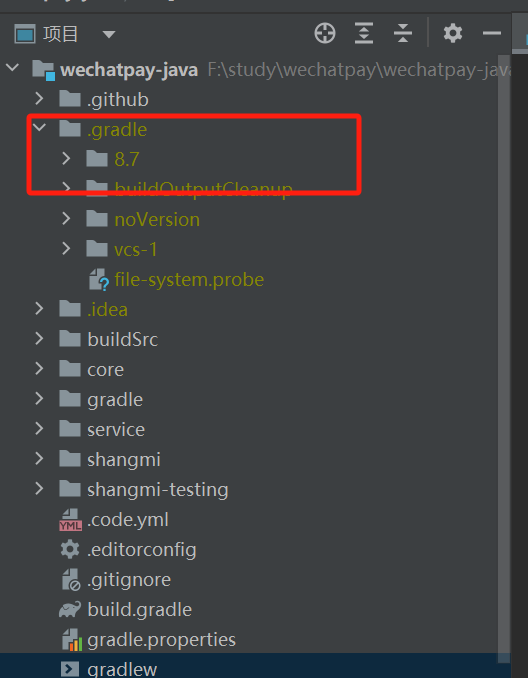Select the file-system.probe file
This screenshot has width=528, height=678.
point(189,280)
